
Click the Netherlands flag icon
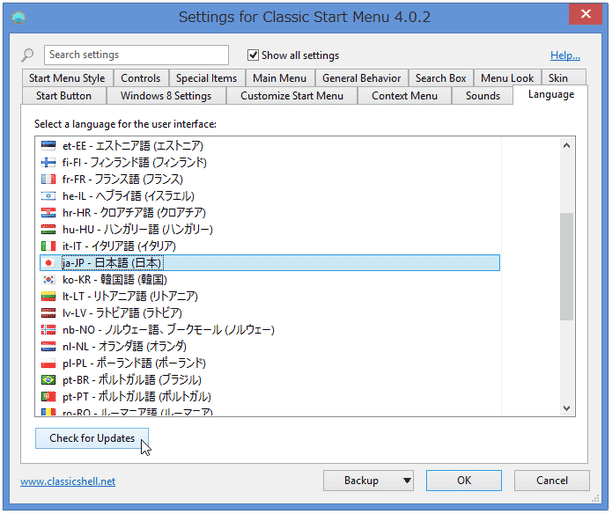point(48,346)
